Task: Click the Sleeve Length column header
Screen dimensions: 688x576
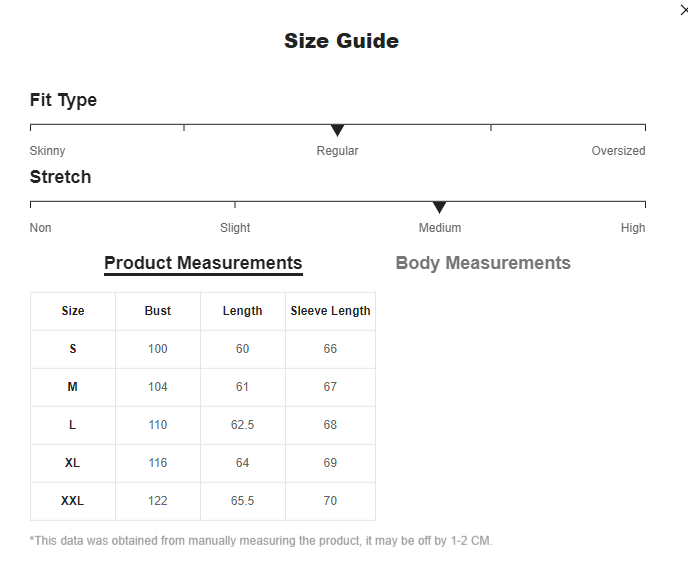Action: (x=330, y=311)
